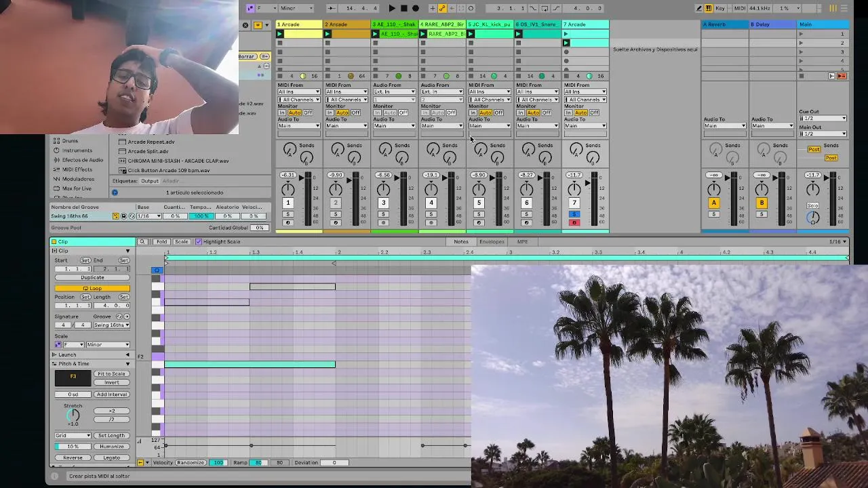
Task: Click the Deviation value field
Action: point(334,463)
